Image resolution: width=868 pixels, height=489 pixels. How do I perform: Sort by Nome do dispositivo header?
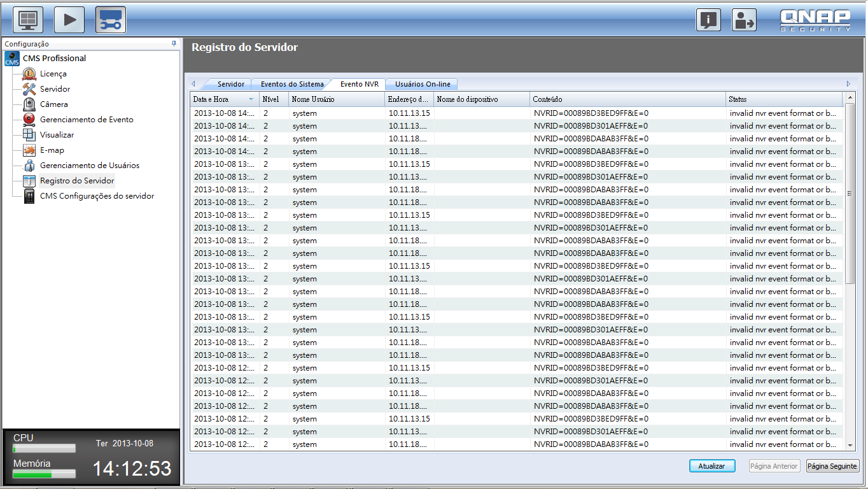click(x=482, y=99)
